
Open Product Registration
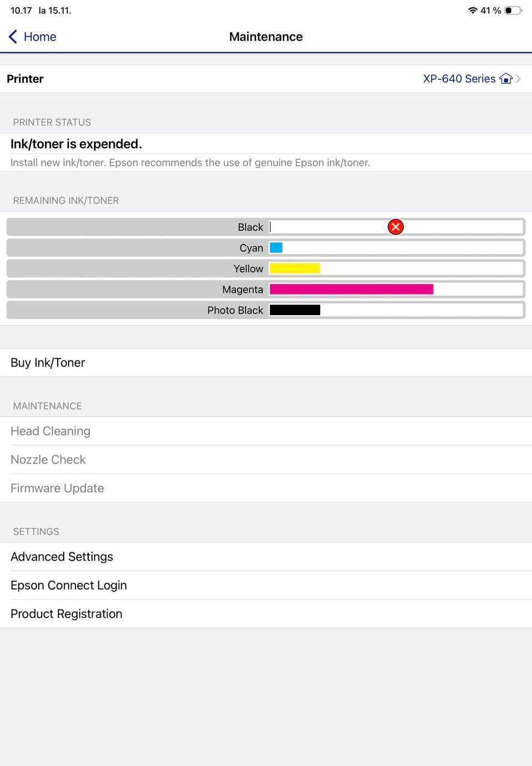[66, 614]
